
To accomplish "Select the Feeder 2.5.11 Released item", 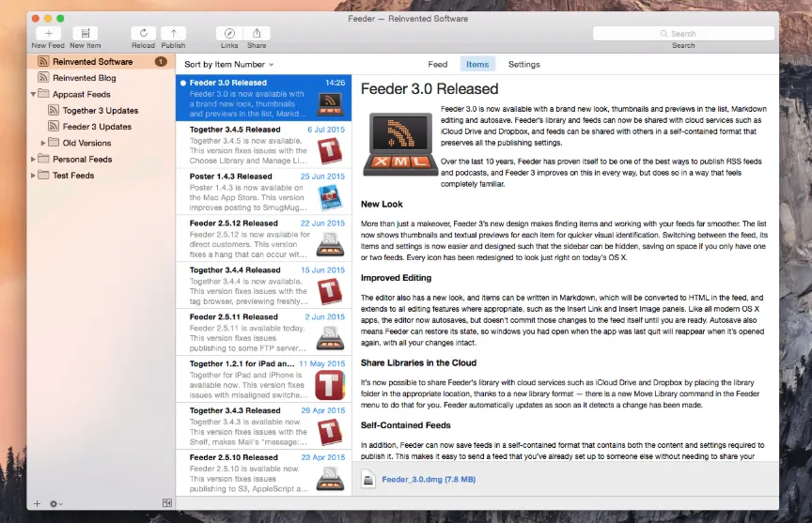I will [263, 332].
